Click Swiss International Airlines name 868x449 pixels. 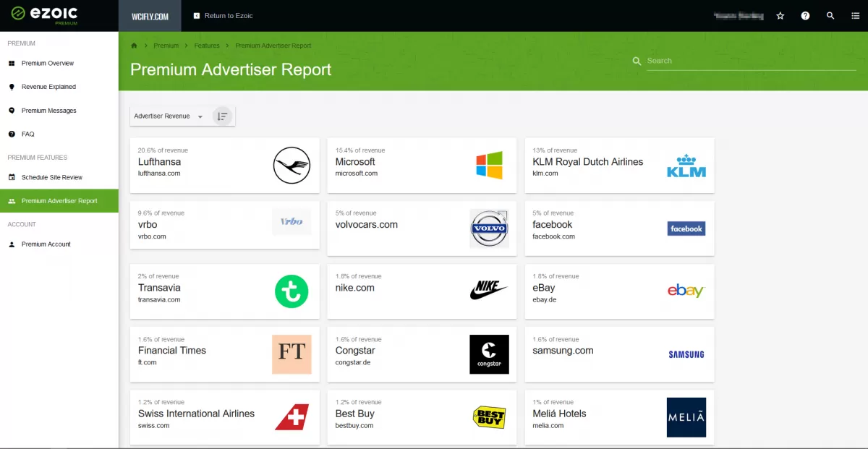(197, 414)
